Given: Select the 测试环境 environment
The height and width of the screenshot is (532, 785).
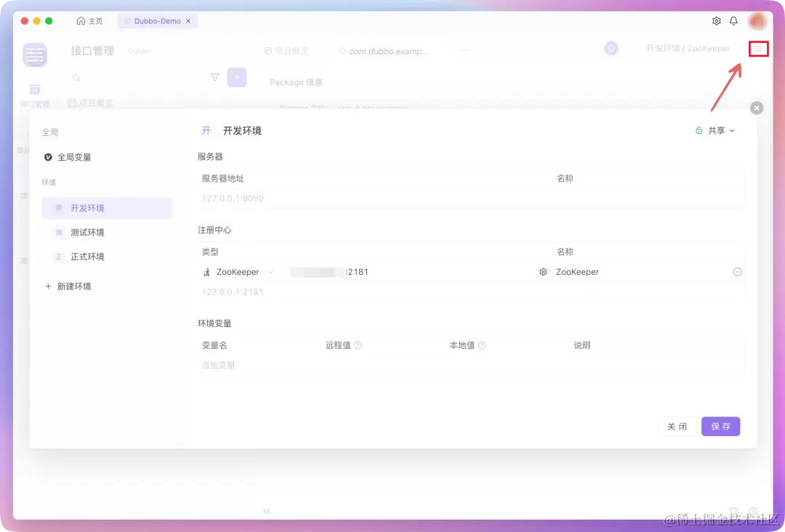Looking at the screenshot, I should [87, 232].
